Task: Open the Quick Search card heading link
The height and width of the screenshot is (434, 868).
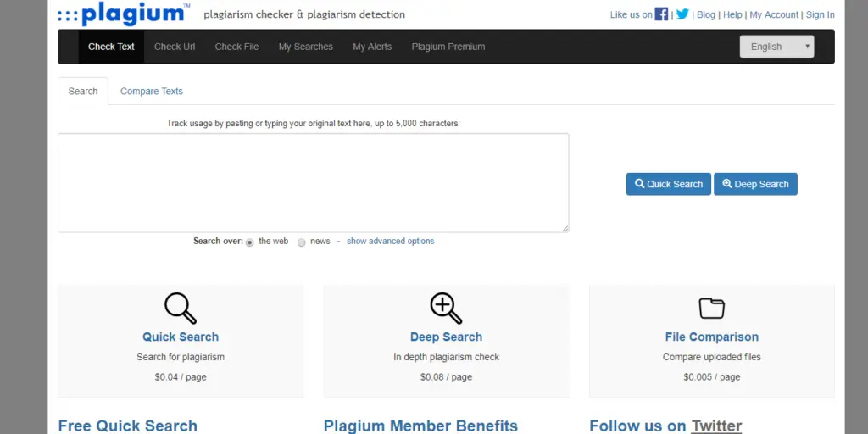Action: pos(181,337)
